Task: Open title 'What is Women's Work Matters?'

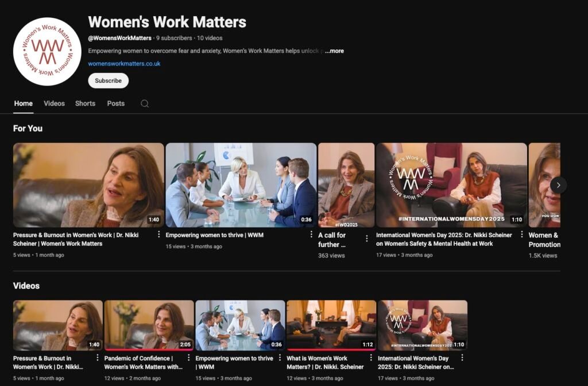Action: 325,363
